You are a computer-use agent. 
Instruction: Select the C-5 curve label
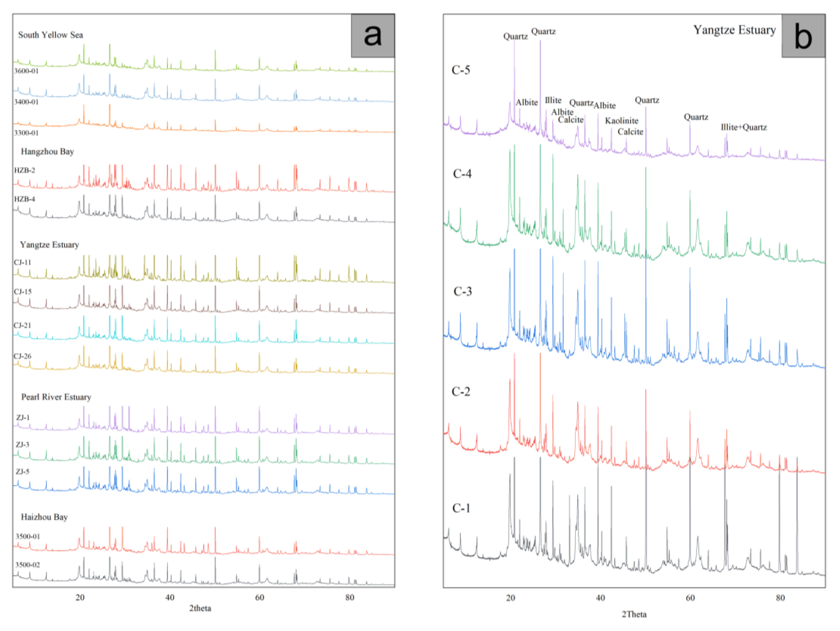[461, 70]
